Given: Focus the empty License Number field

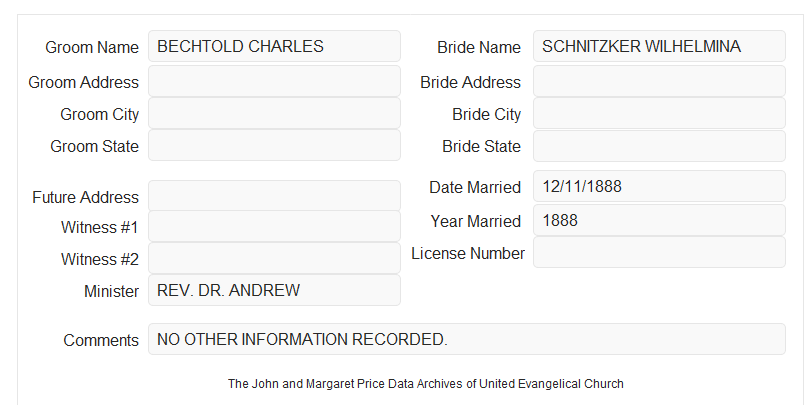Looking at the screenshot, I should (659, 252).
